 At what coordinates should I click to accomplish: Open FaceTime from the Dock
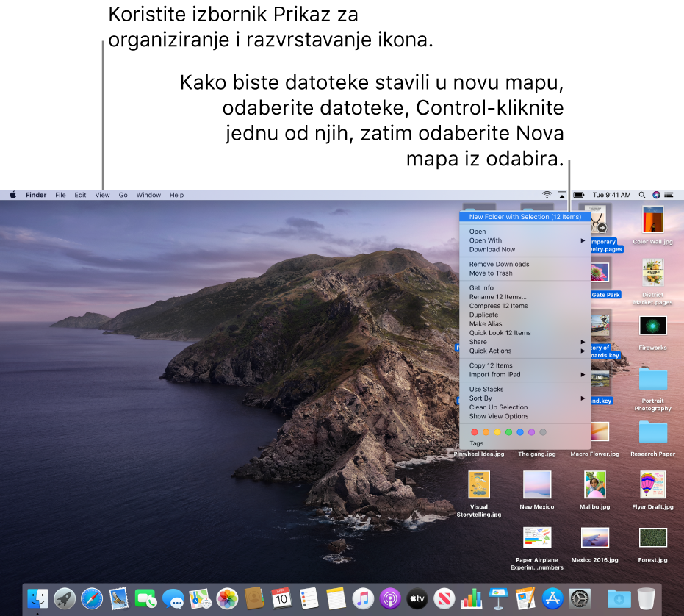(x=145, y=598)
